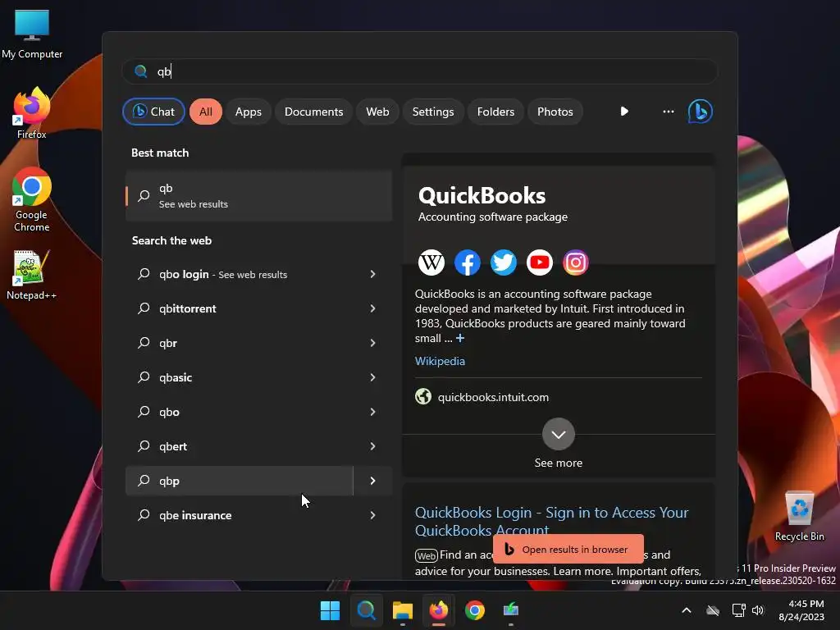840x630 pixels.
Task: Click See more chevron button
Action: point(558,434)
